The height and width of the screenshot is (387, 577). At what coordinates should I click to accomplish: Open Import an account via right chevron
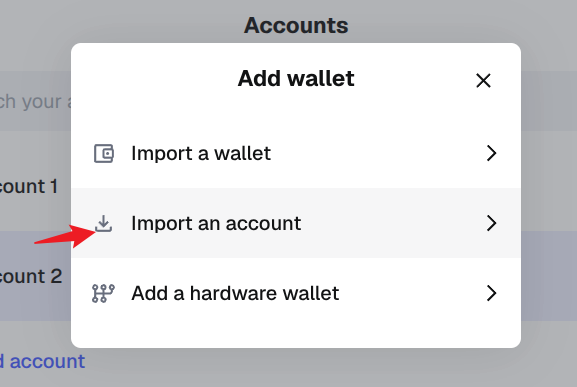491,223
